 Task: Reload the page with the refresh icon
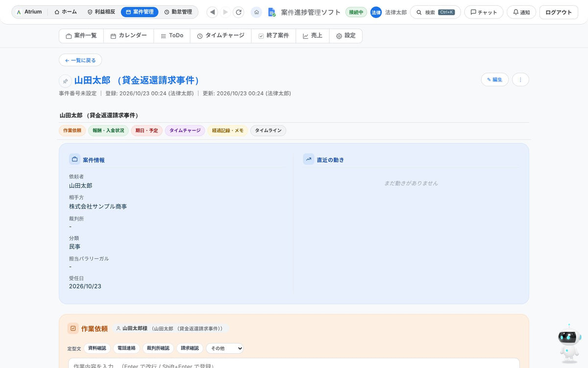(239, 12)
